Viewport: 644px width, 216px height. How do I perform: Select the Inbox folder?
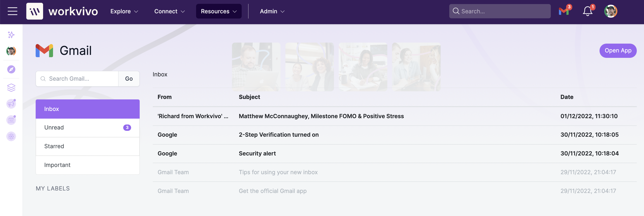(88, 109)
